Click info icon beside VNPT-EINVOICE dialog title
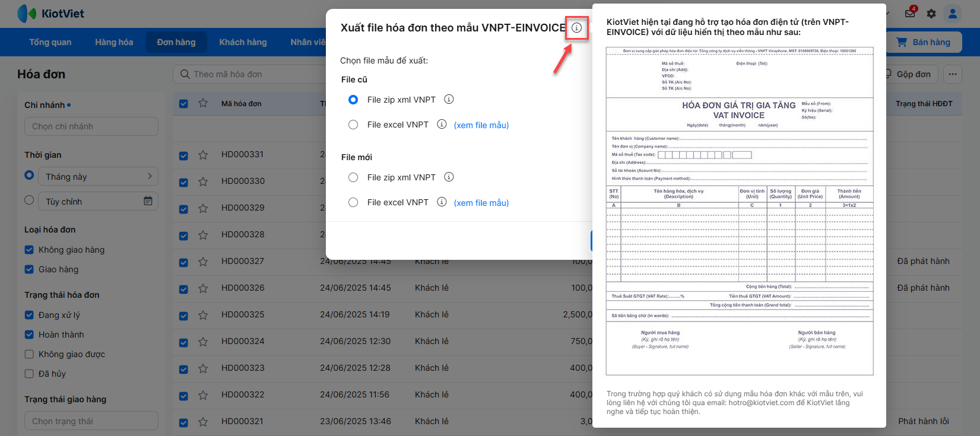Image resolution: width=980 pixels, height=436 pixels. pyautogui.click(x=576, y=27)
